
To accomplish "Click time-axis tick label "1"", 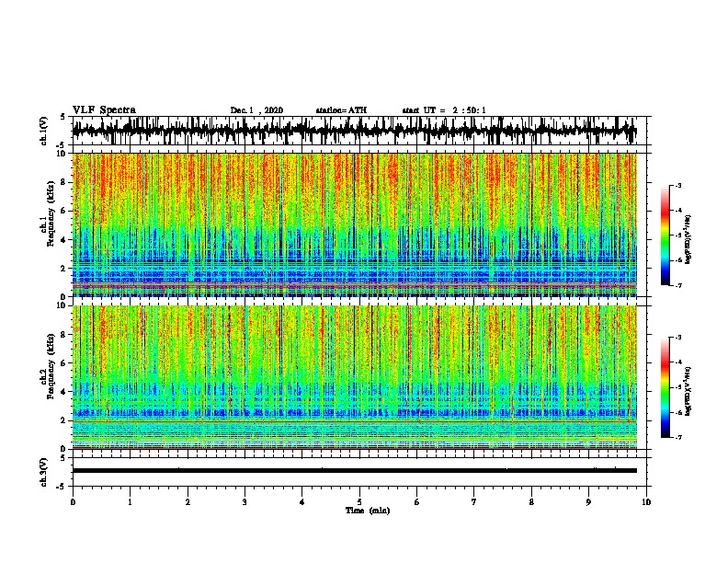I will click(130, 502).
